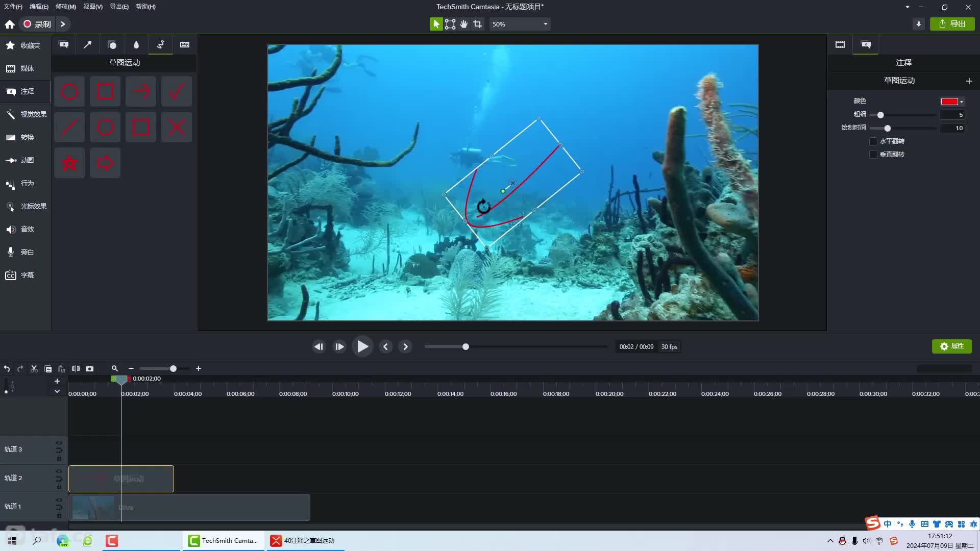Select the red checkmark sketch motion shape

pos(177,92)
